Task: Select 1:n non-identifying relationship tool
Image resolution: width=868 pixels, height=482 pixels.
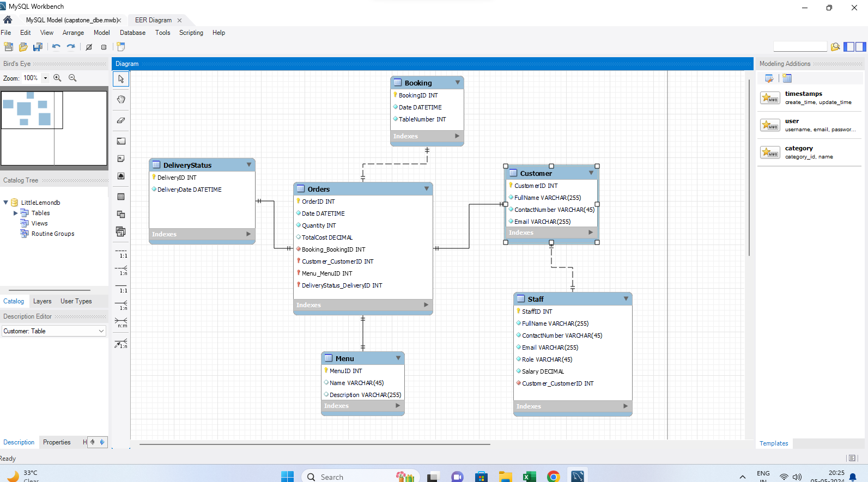Action: (121, 270)
